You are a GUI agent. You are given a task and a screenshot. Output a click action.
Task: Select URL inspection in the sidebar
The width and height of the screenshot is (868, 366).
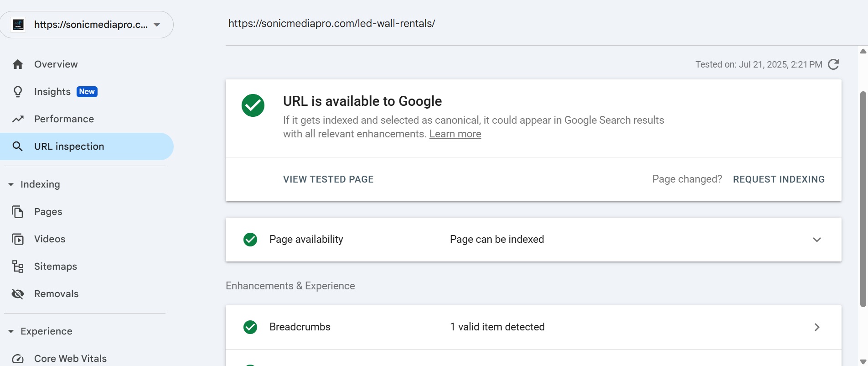pyautogui.click(x=87, y=146)
